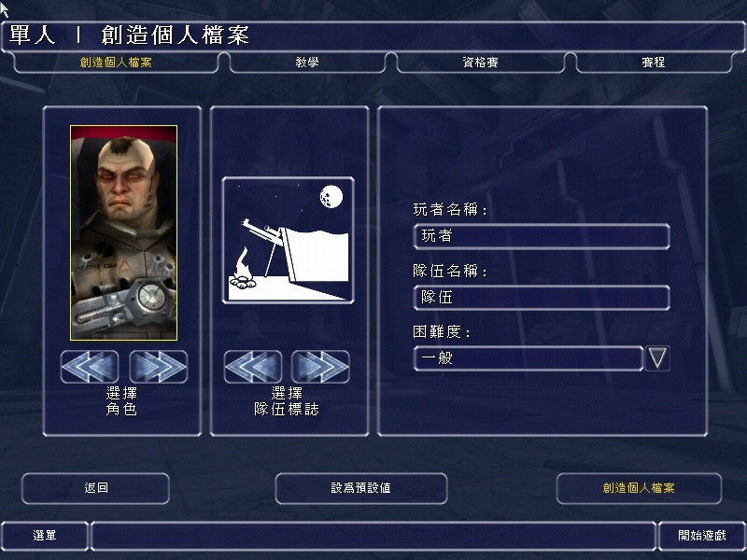Select next character with right arrows
747x560 pixels.
click(x=158, y=366)
